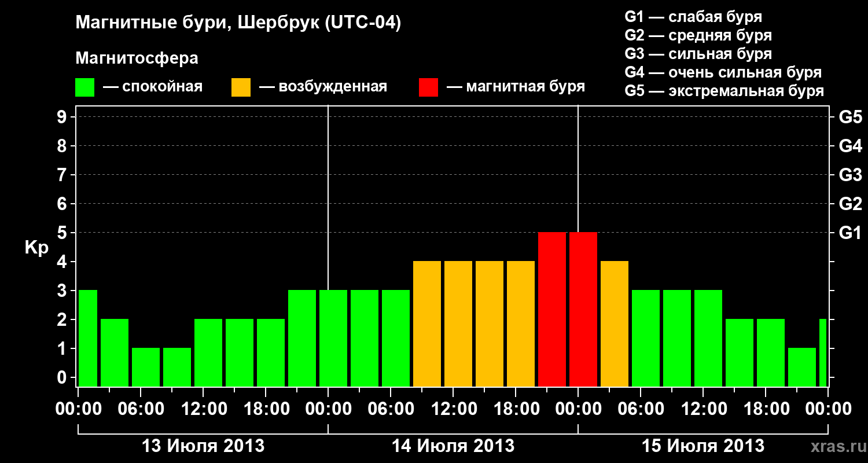868x463 pixels.
Task: Click the G3 label on right axis
Action: coord(850,175)
